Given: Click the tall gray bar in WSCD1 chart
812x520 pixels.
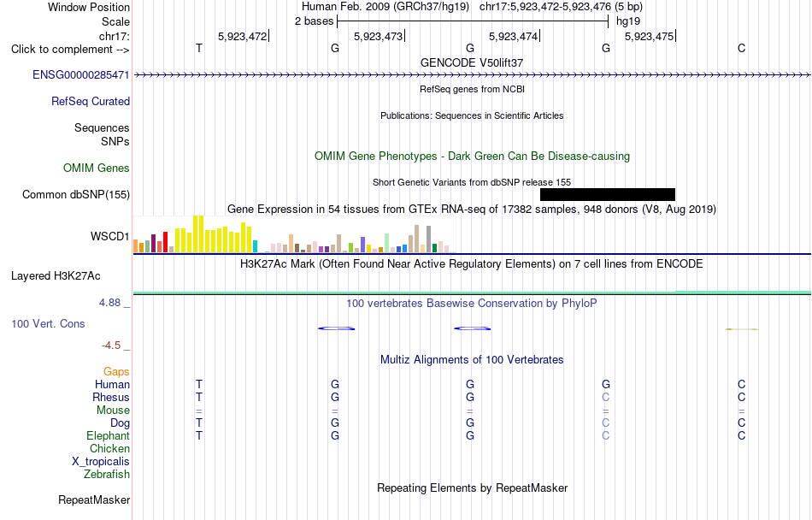Looking at the screenshot, I should click(428, 239).
